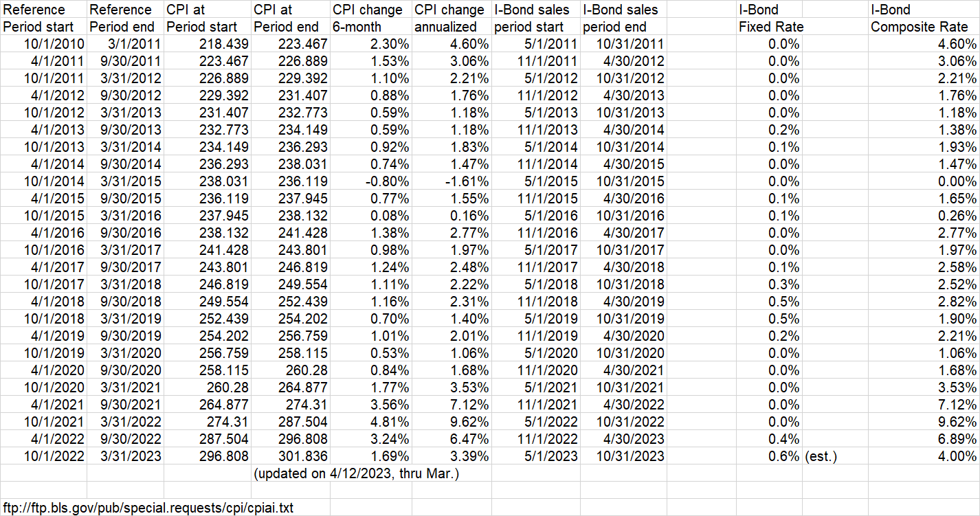Select the 10/31/2023 sales period end cell
Image resolution: width=980 pixels, height=516 pixels.
click(623, 456)
